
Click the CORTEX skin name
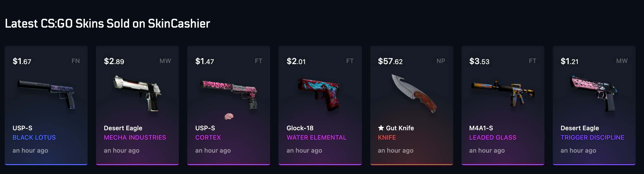coord(208,137)
